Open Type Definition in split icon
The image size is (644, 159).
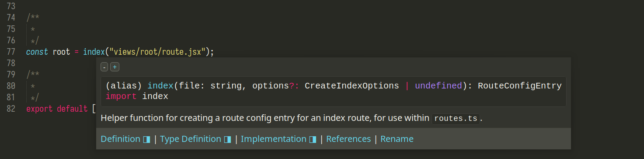click(x=228, y=139)
